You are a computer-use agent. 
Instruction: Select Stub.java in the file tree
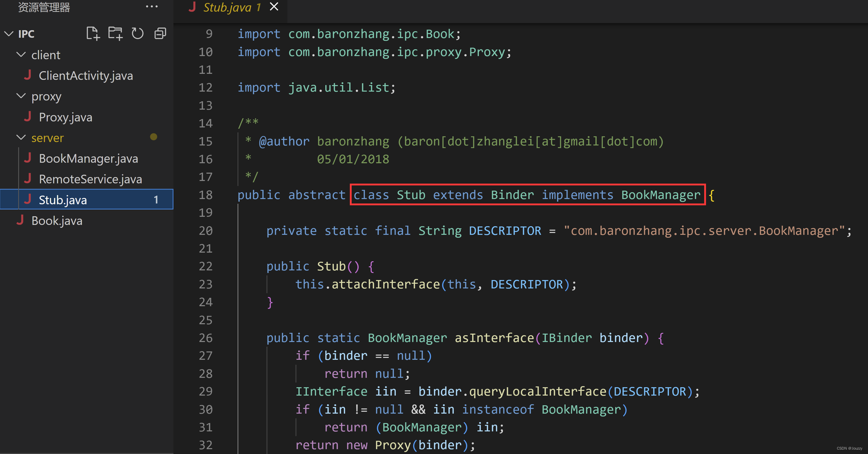(86, 200)
